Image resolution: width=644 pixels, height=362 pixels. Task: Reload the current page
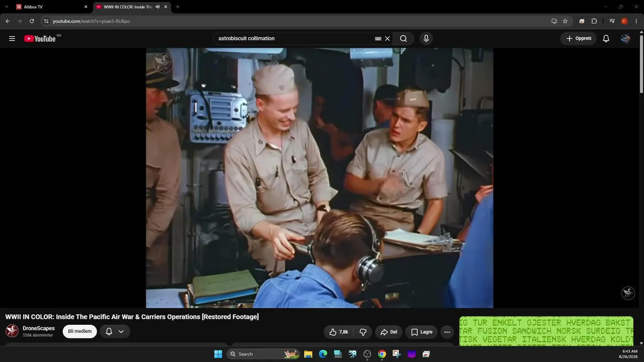tap(32, 21)
